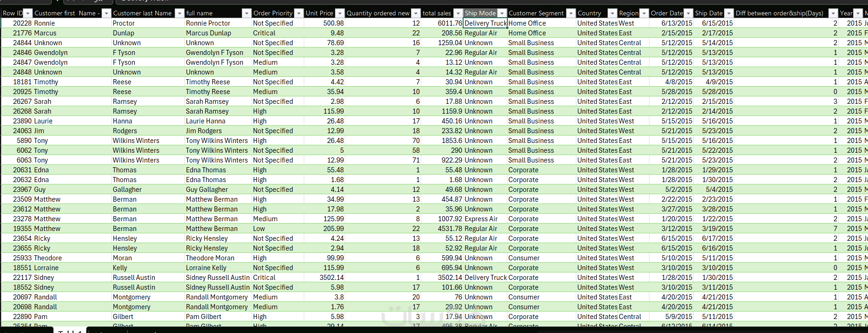Select the Row ID cell 24844
The image size is (868, 333).
tap(17, 43)
